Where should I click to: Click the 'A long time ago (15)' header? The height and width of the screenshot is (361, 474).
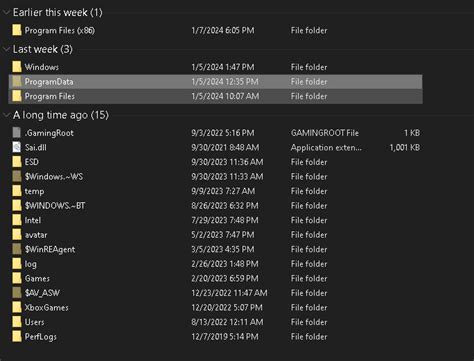point(61,115)
